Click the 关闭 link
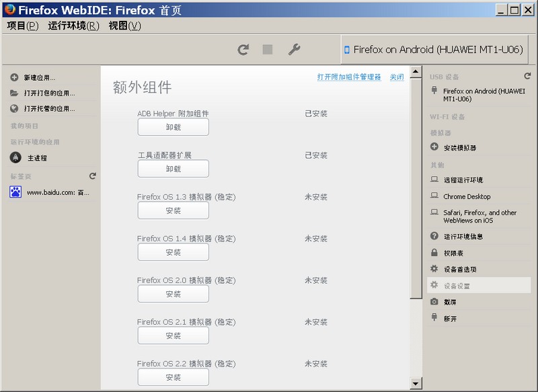538x392 pixels. 397,77
